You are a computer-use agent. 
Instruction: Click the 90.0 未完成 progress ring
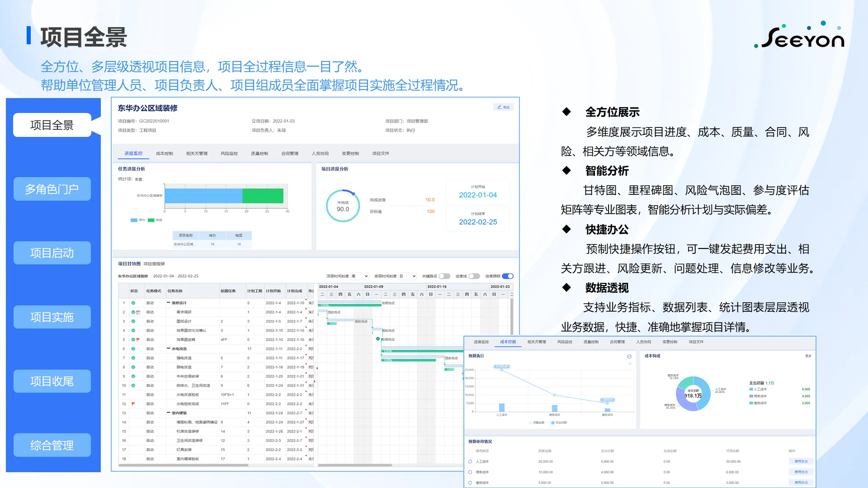(343, 206)
